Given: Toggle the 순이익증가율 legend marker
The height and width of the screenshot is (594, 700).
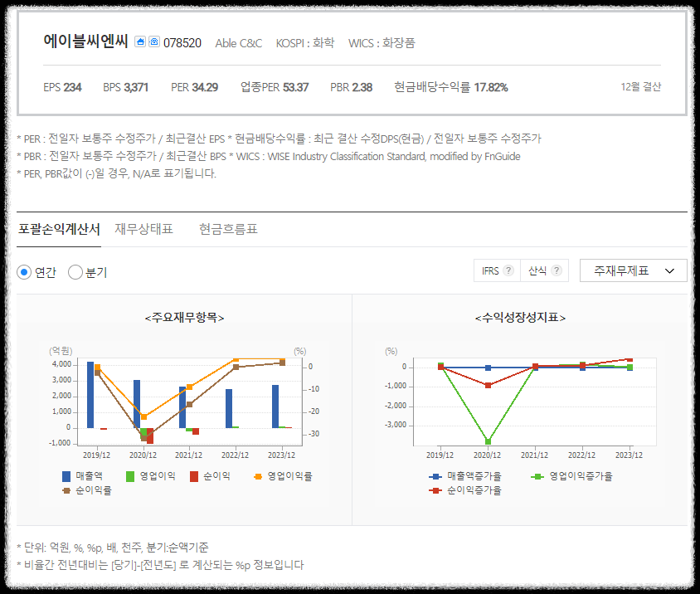Looking at the screenshot, I should pyautogui.click(x=435, y=490).
